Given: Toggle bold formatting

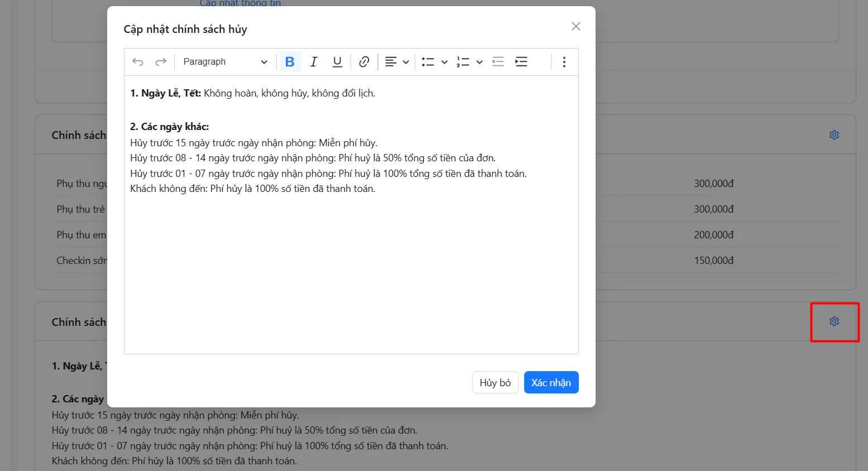Looking at the screenshot, I should click(x=290, y=62).
